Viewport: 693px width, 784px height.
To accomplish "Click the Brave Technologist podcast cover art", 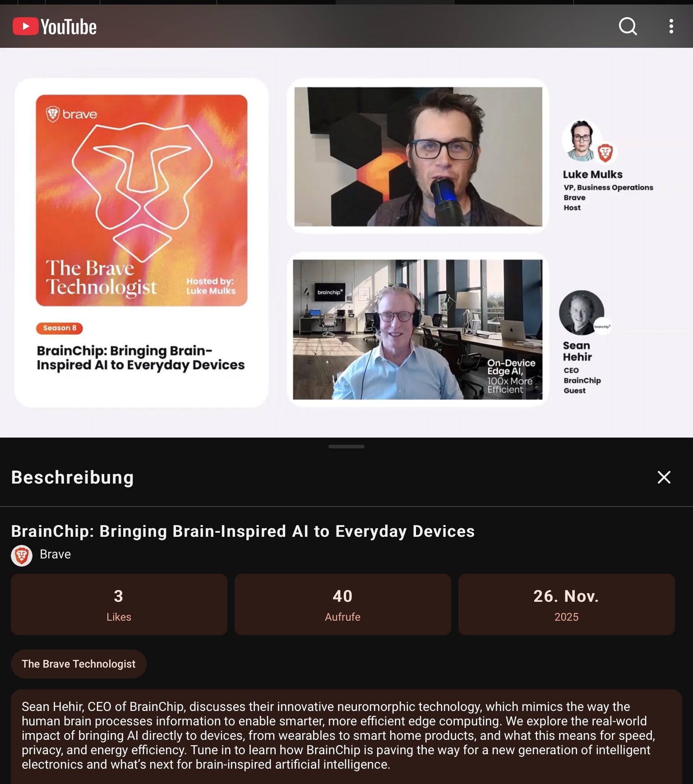I will [142, 200].
